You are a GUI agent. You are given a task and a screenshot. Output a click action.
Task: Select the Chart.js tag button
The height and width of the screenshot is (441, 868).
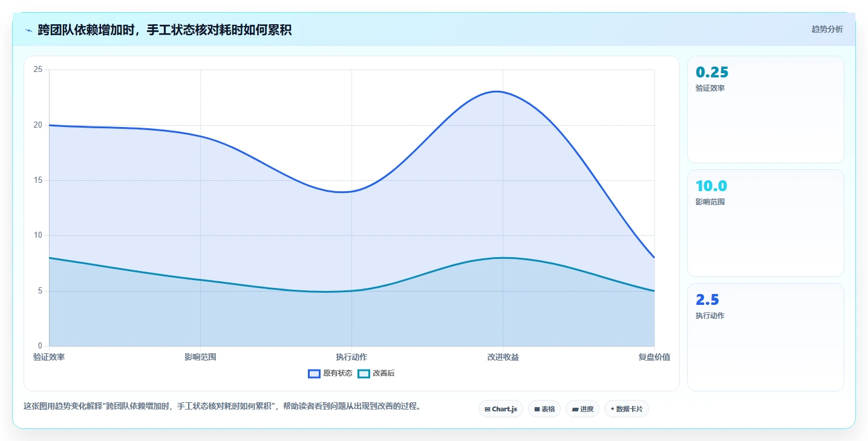point(501,409)
